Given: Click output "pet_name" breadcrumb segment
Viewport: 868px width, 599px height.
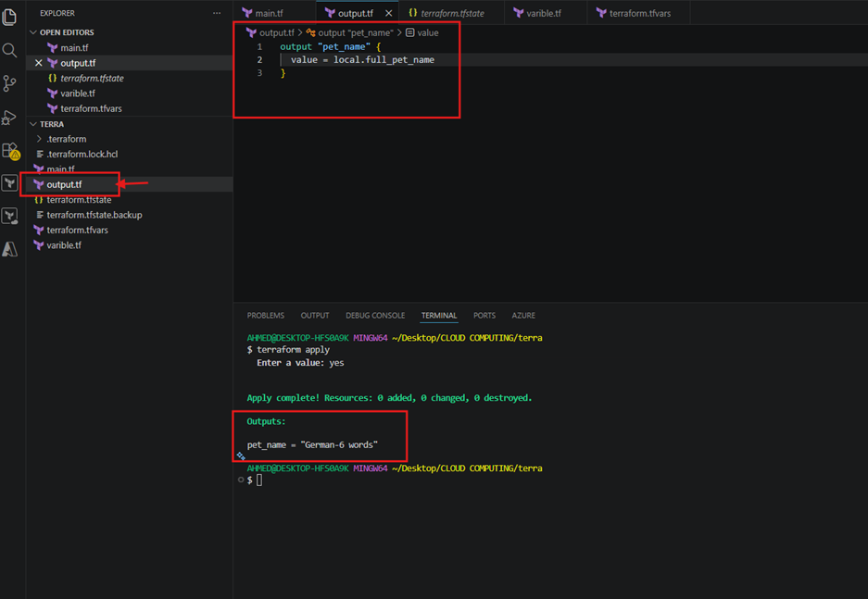Looking at the screenshot, I should (350, 33).
